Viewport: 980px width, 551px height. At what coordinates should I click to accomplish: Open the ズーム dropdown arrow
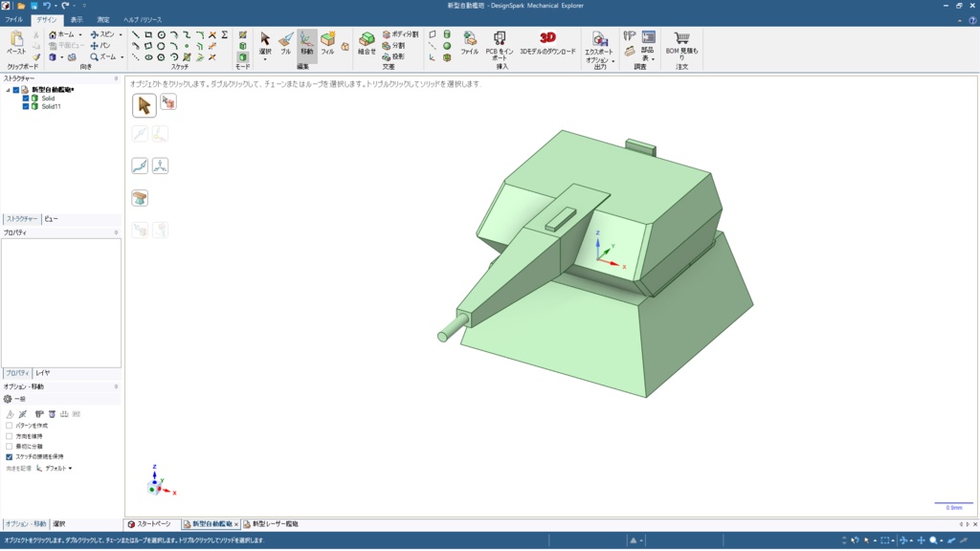(122, 56)
